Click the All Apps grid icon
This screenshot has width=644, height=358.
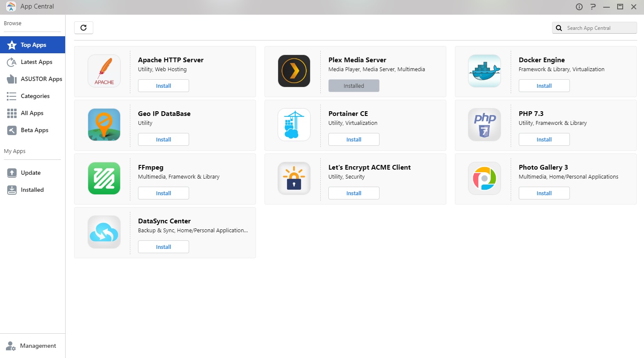[x=12, y=113]
